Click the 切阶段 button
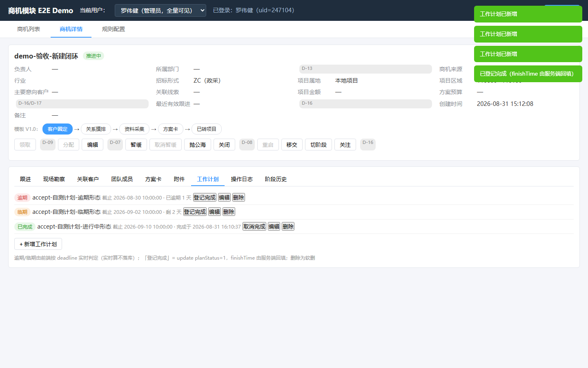Viewport: 588px width, 368px height. (x=318, y=145)
